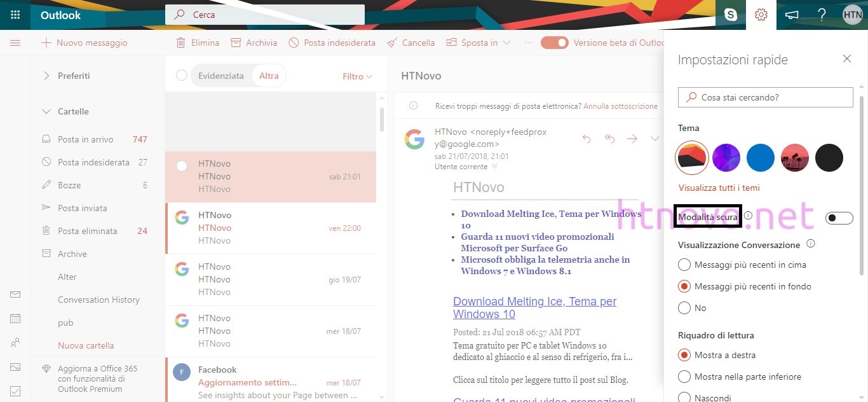The height and width of the screenshot is (402, 868).
Task: Turn off Versione beta di Outlook toggle
Action: point(554,43)
